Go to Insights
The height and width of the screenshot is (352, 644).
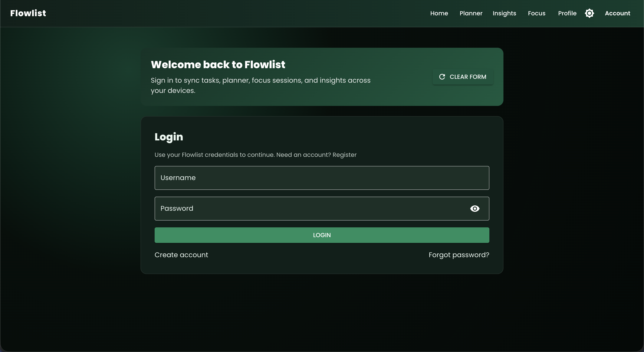pos(505,13)
